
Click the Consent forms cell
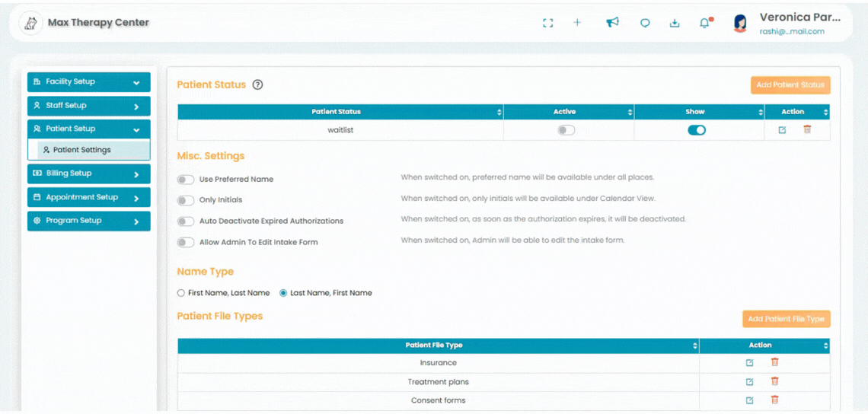[439, 400]
